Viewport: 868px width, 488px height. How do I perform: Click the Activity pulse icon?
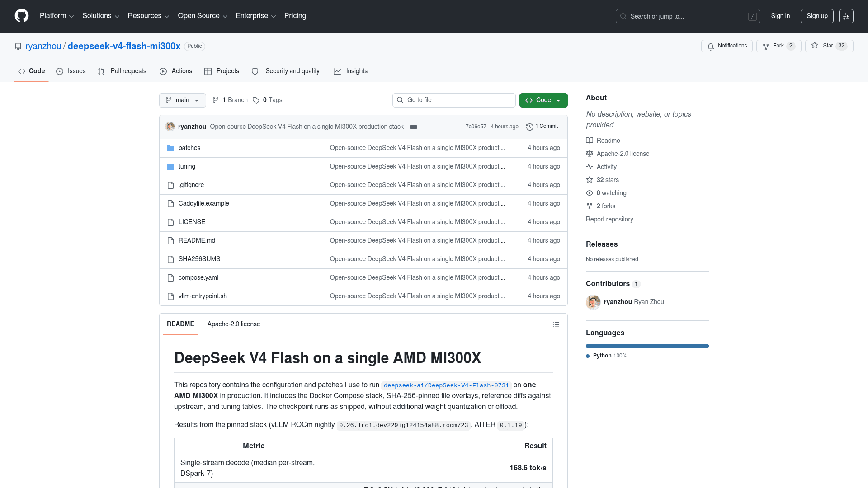tap(590, 167)
